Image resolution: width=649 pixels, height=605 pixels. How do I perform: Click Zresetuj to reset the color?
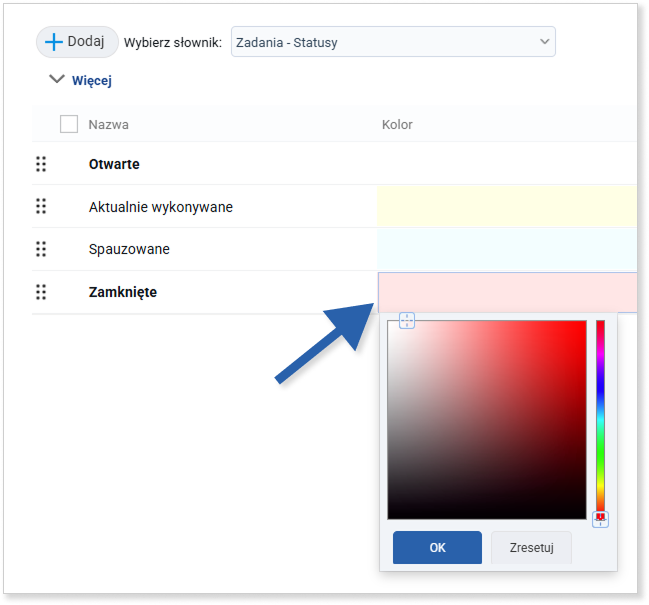coord(531,547)
